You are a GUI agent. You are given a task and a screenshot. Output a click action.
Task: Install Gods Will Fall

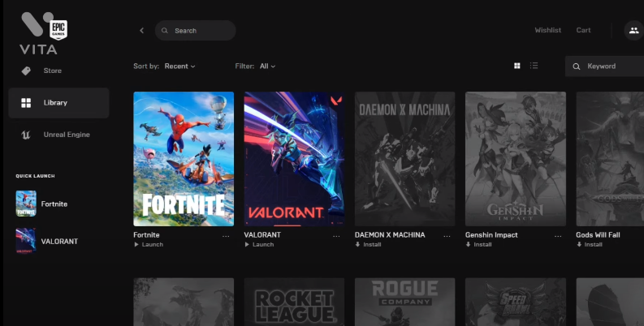(x=590, y=244)
